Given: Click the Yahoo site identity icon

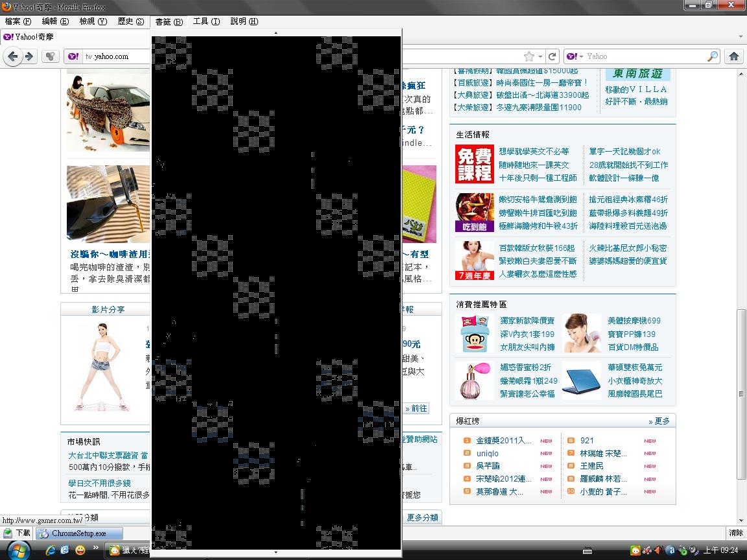Looking at the screenshot, I should coord(73,56).
